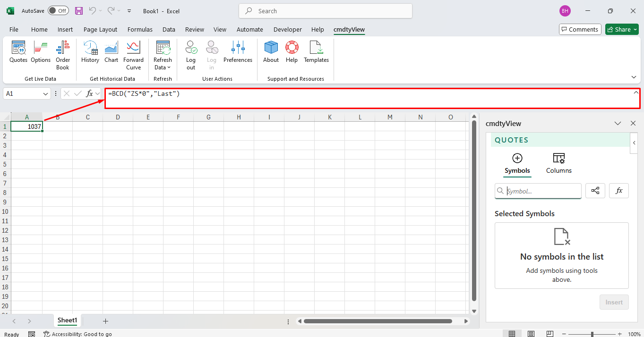The width and height of the screenshot is (644, 337).
Task: Click the symbol tree browse button
Action: (595, 191)
